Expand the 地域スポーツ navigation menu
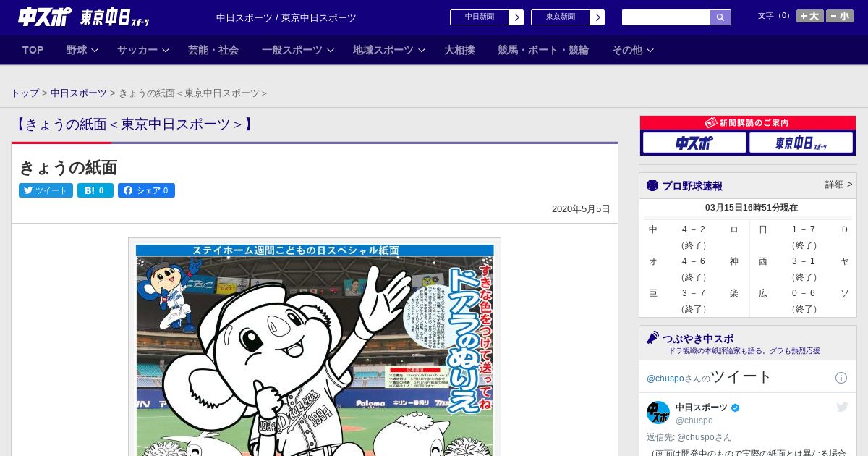 tap(389, 50)
